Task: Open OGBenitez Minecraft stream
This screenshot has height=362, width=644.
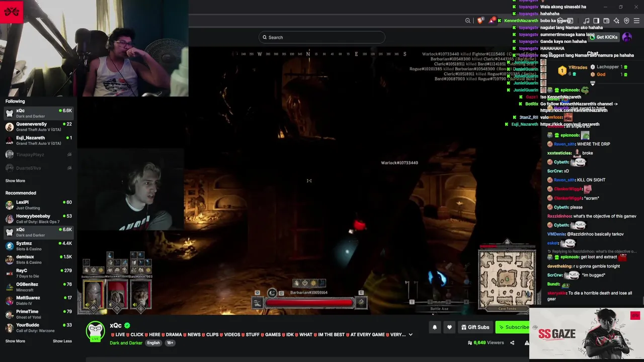Action: [38, 287]
